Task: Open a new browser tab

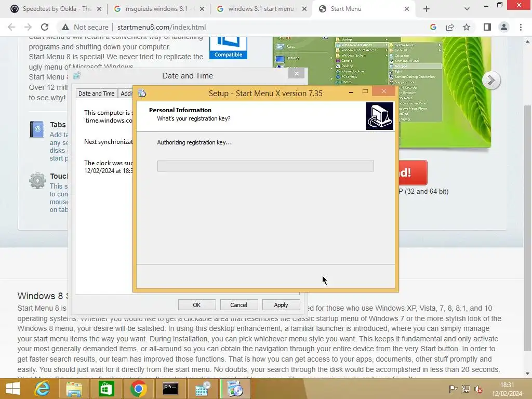Action: (x=427, y=9)
